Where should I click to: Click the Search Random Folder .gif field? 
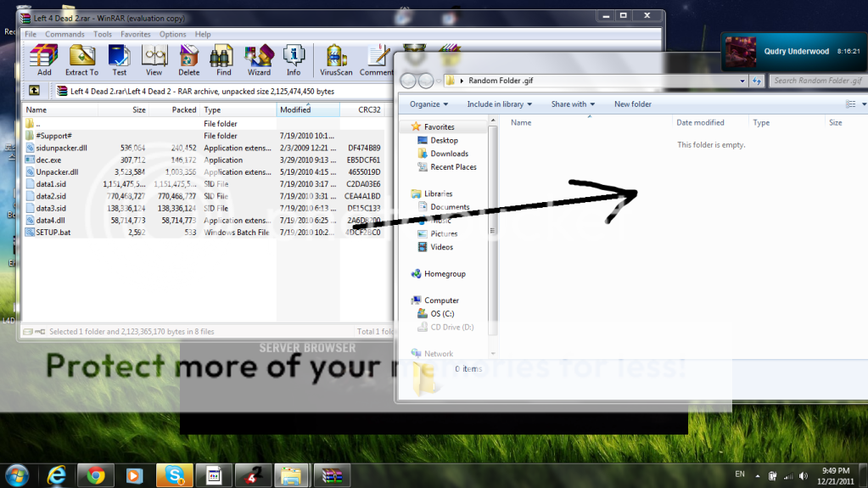818,81
